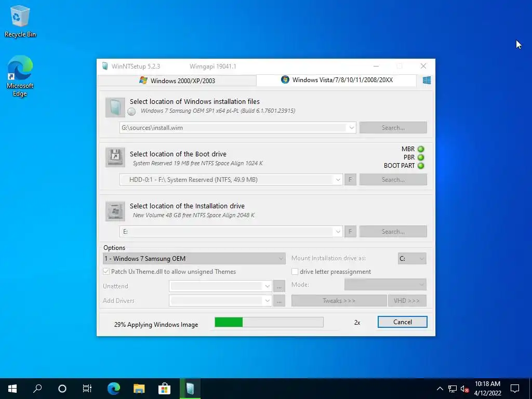The image size is (532, 399).
Task: Open the Windows Start menu
Action: [x=12, y=389]
